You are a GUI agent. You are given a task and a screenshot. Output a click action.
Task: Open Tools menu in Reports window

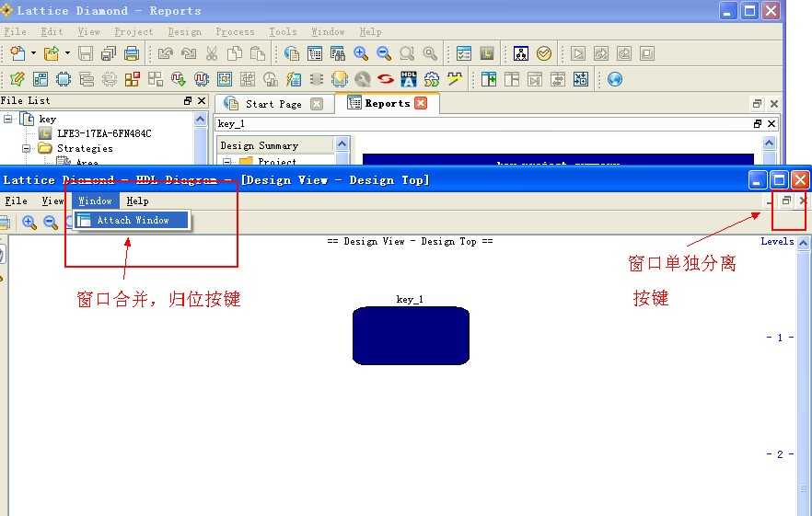283,32
